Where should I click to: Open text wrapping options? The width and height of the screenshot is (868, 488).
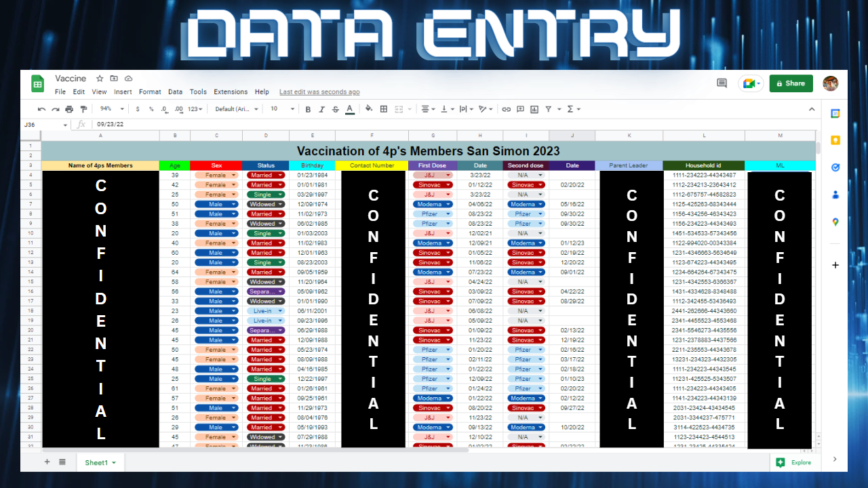coord(467,109)
